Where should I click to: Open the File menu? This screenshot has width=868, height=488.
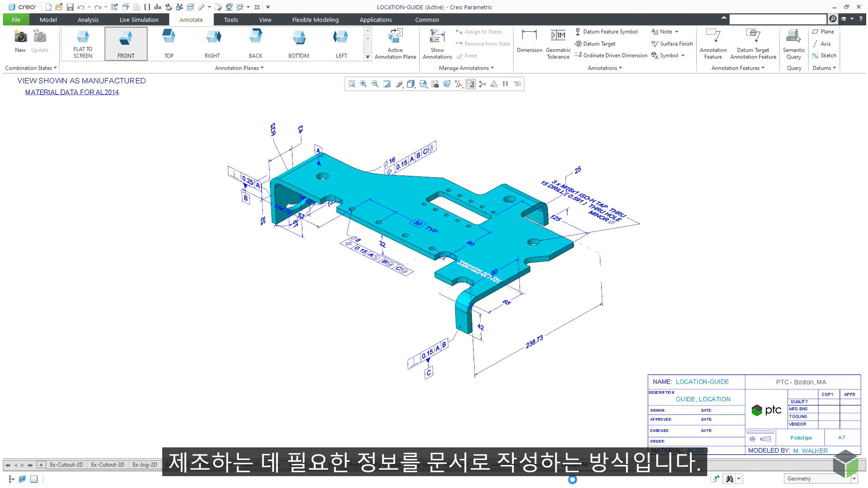point(16,20)
